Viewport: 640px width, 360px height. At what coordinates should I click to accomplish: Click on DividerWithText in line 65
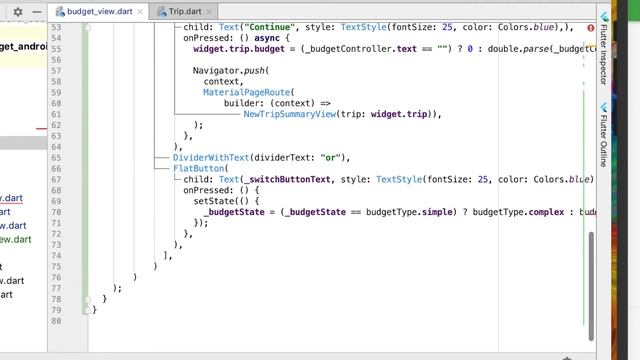pyautogui.click(x=211, y=158)
